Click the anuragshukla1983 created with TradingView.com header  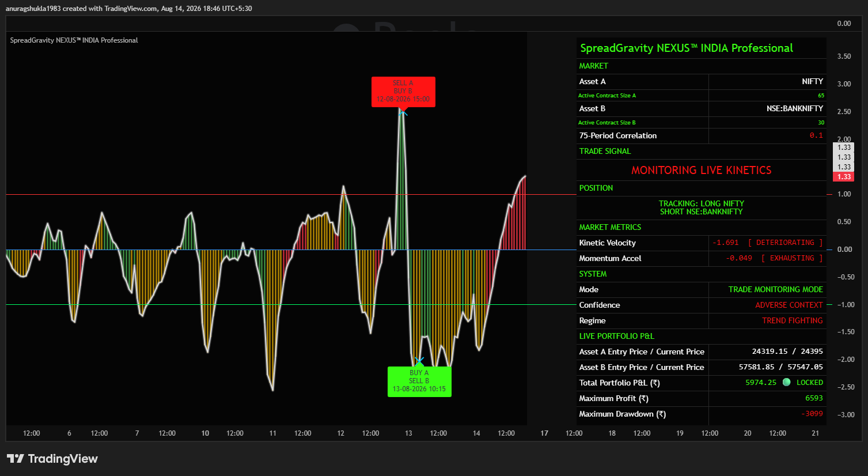128,9
